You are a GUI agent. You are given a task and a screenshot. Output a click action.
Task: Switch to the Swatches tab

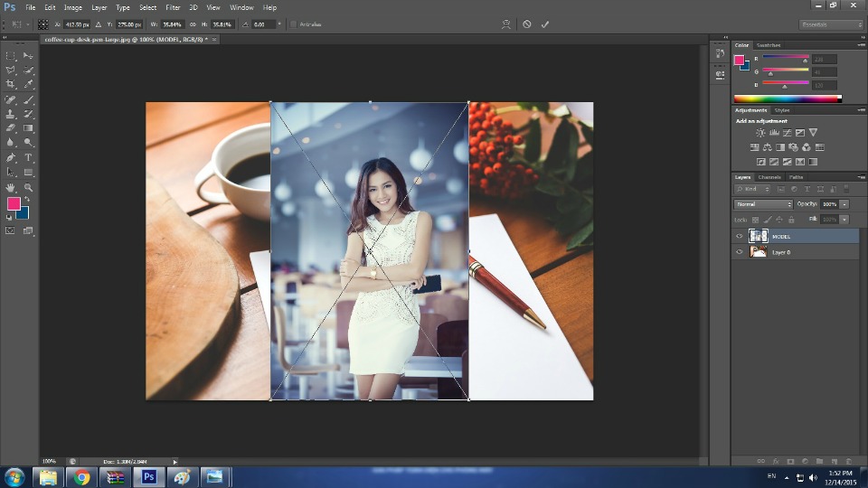click(x=769, y=45)
